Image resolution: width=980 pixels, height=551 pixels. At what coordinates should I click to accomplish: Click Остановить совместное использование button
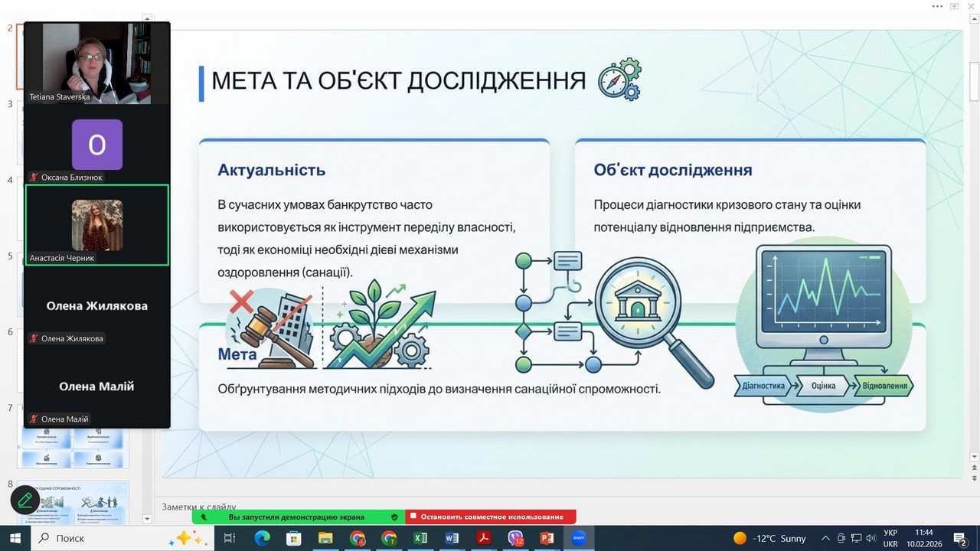click(491, 517)
